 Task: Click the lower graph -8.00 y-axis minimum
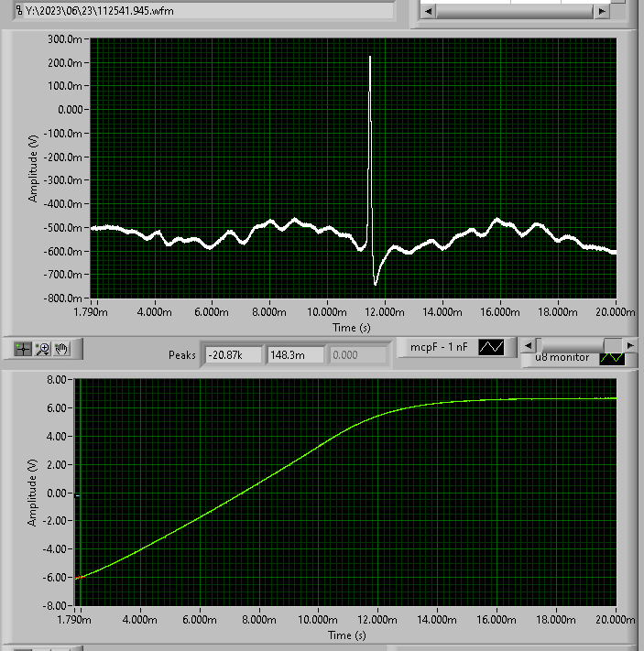coord(55,606)
